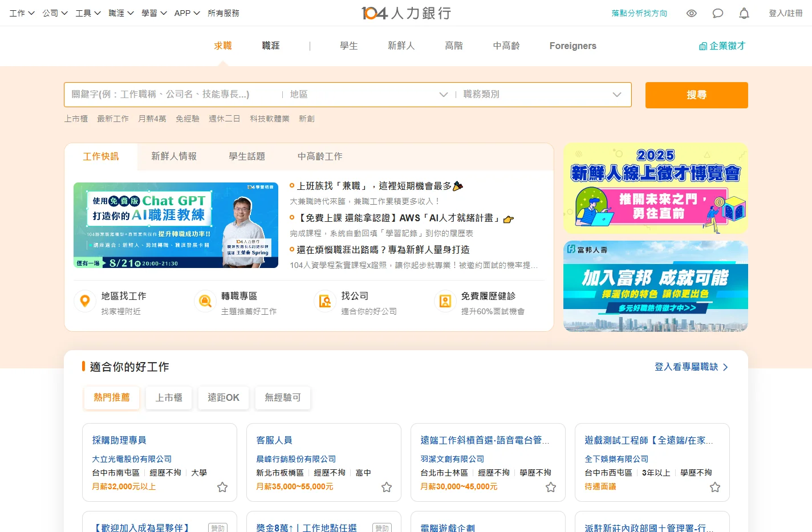This screenshot has width=812, height=532.
Task: Select the 上市櫃 filter tab under 適合你的好工作
Action: (x=169, y=397)
